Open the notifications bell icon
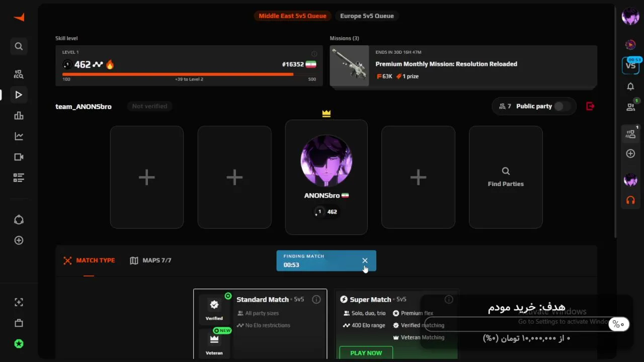Viewport: 644px width, 362px height. (630, 86)
